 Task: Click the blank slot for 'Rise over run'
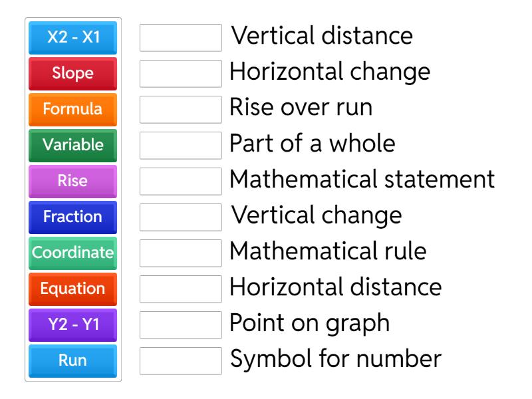(x=181, y=110)
